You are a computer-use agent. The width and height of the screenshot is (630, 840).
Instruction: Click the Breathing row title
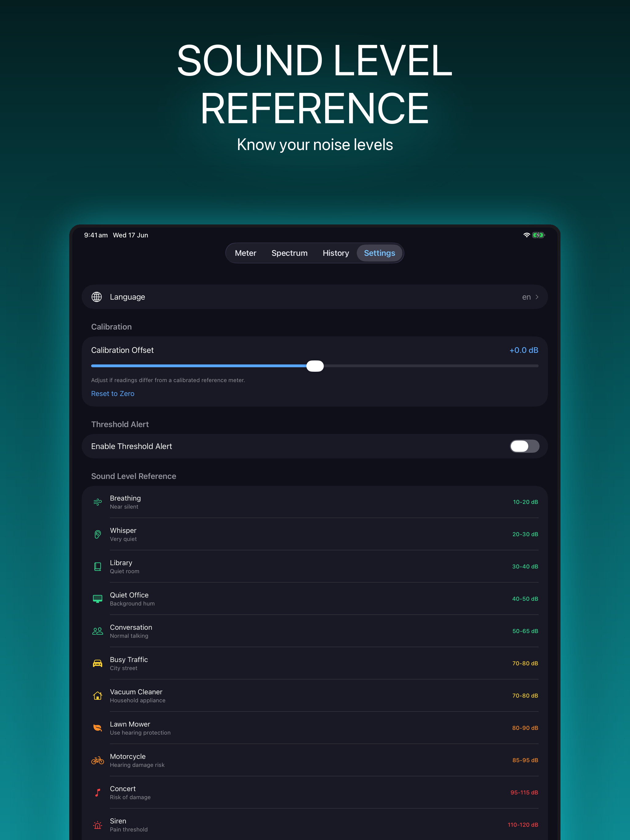tap(126, 498)
